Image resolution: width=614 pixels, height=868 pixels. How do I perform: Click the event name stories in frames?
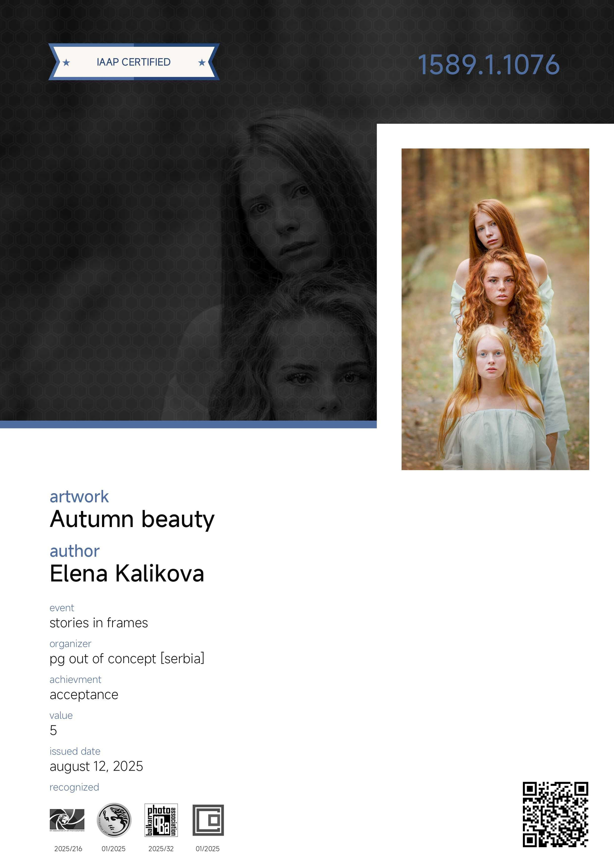(99, 623)
